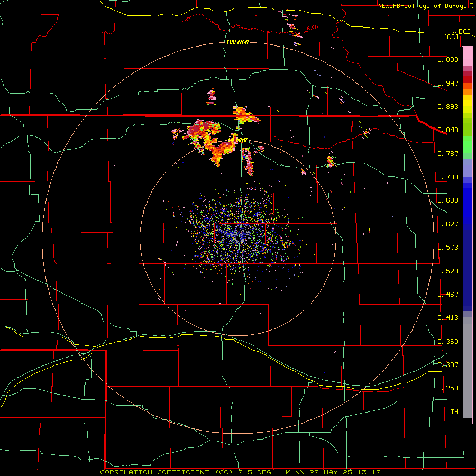Select the 0.733 legend value
The image size is (476, 476).
tap(448, 177)
